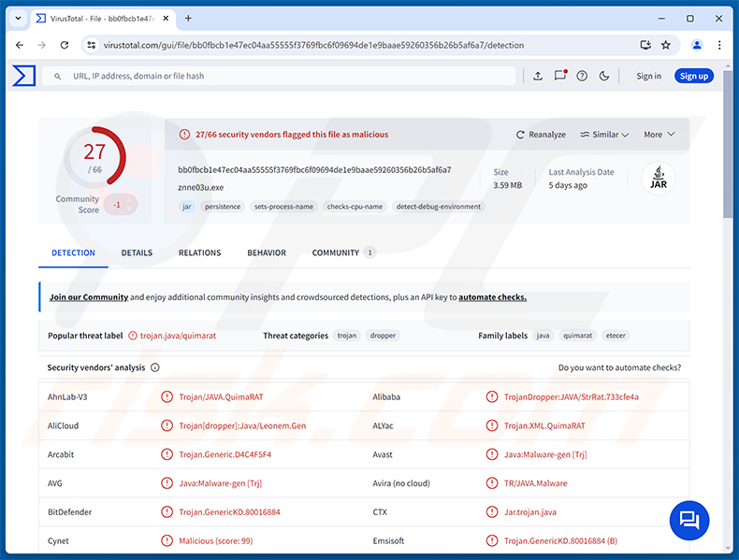Click the Trojan/JAVA.QuimaRAT detection text
Image resolution: width=739 pixels, height=560 pixels.
[x=221, y=397]
